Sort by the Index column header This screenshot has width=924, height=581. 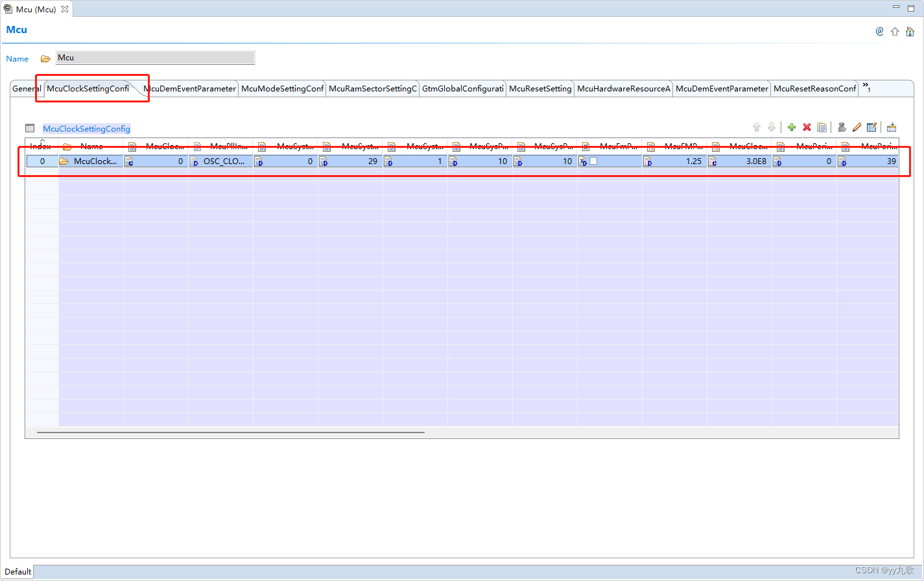[x=41, y=146]
